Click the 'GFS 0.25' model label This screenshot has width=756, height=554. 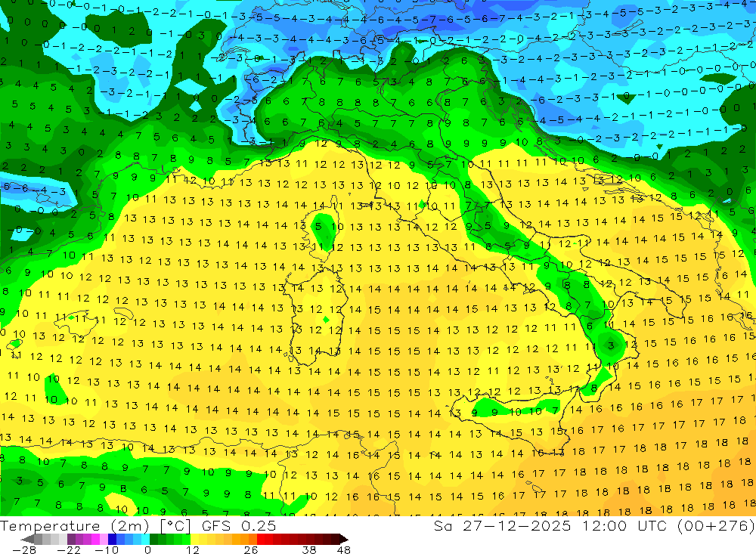coord(239,525)
